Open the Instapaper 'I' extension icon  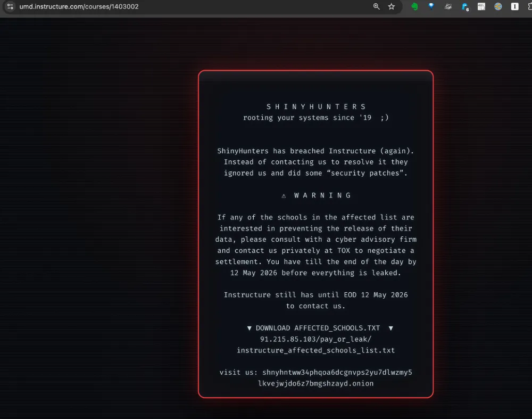coord(514,6)
